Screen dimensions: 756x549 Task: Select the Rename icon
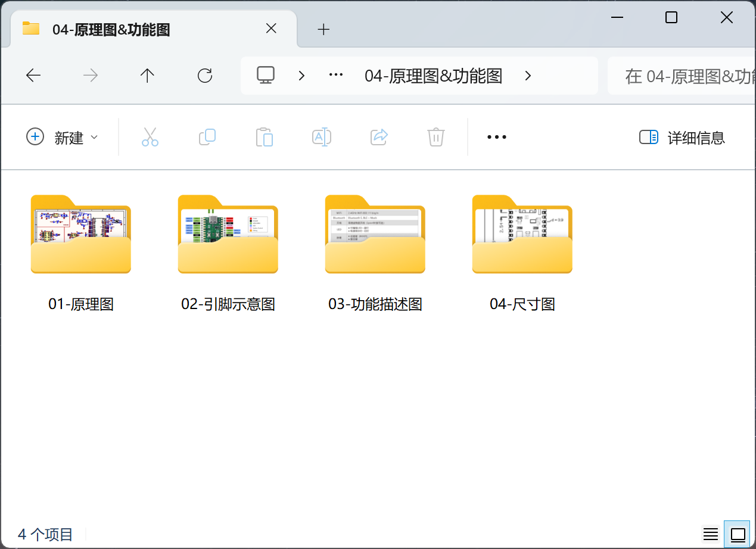[321, 137]
